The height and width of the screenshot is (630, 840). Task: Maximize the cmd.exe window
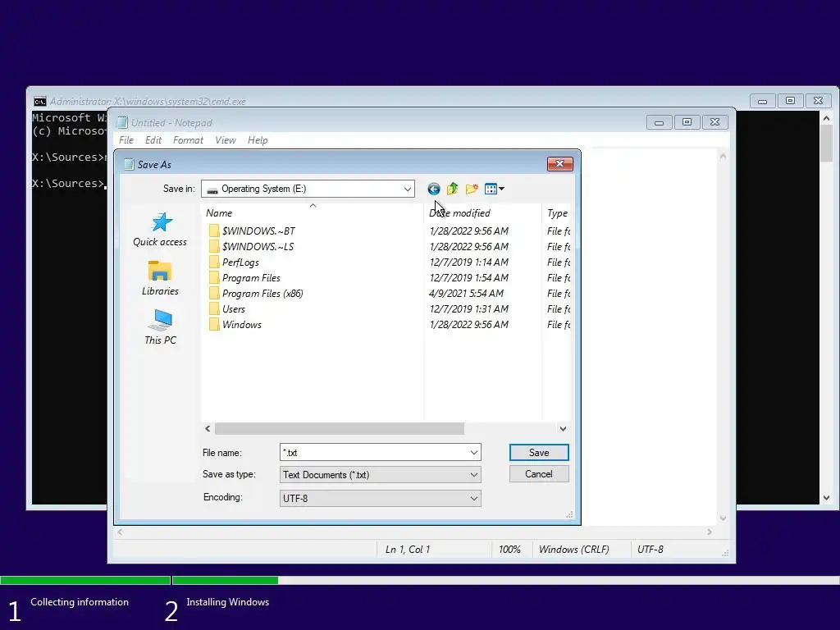coord(790,101)
